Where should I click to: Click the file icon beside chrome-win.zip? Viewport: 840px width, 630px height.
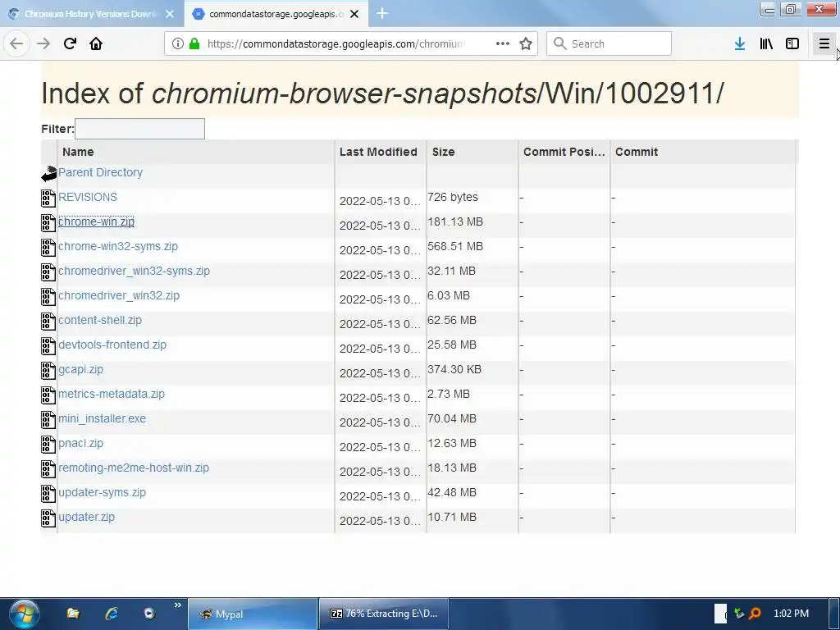pyautogui.click(x=48, y=223)
